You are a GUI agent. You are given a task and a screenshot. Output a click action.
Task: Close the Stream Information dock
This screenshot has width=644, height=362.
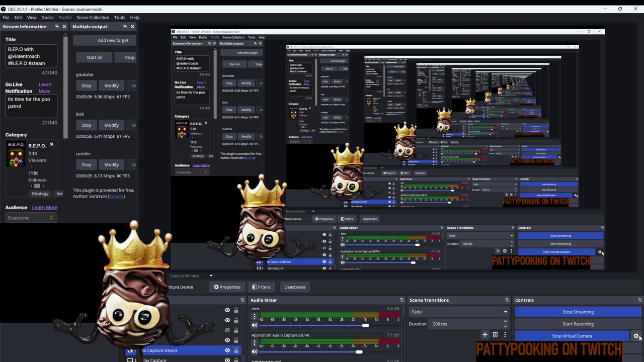[64, 27]
